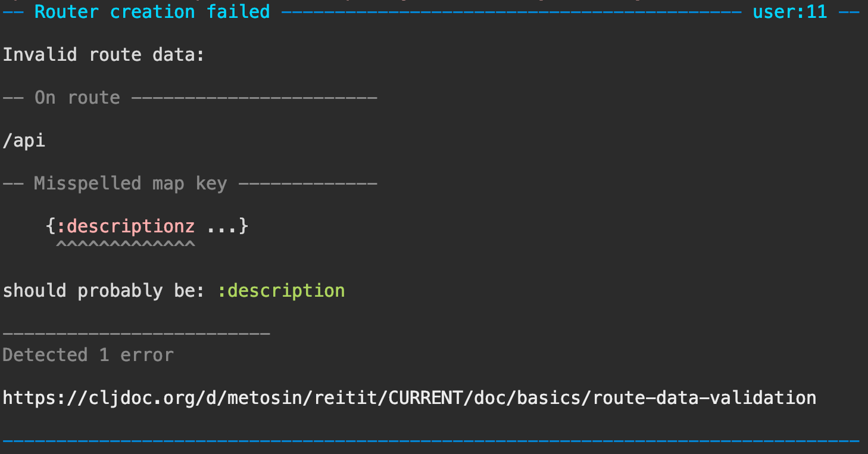Click the "Detected 1 error" summary line
The image size is (868, 454).
click(88, 355)
